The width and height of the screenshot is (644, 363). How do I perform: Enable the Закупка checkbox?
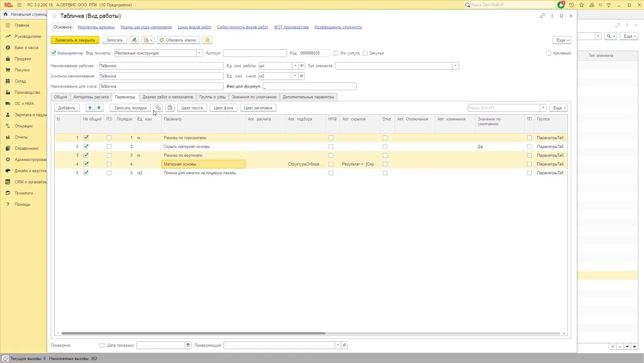pyautogui.click(x=365, y=53)
